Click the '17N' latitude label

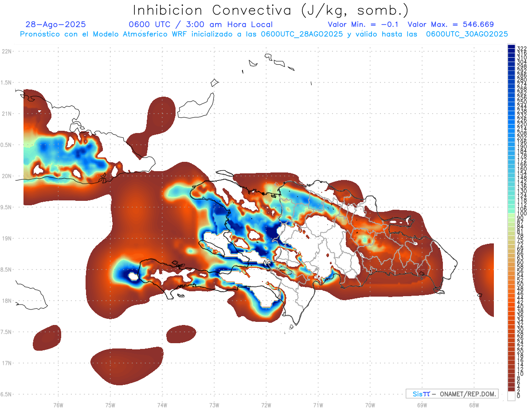6,363
